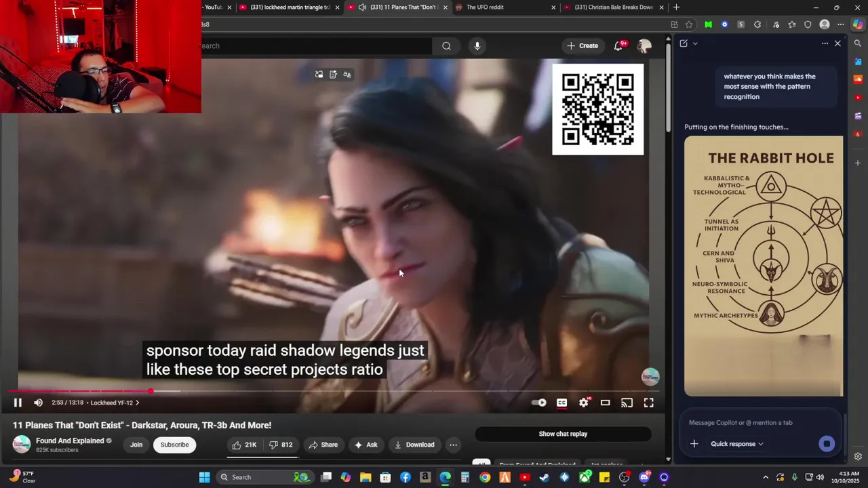Cast video to a TV device
The height and width of the screenshot is (488, 868).
click(x=627, y=403)
